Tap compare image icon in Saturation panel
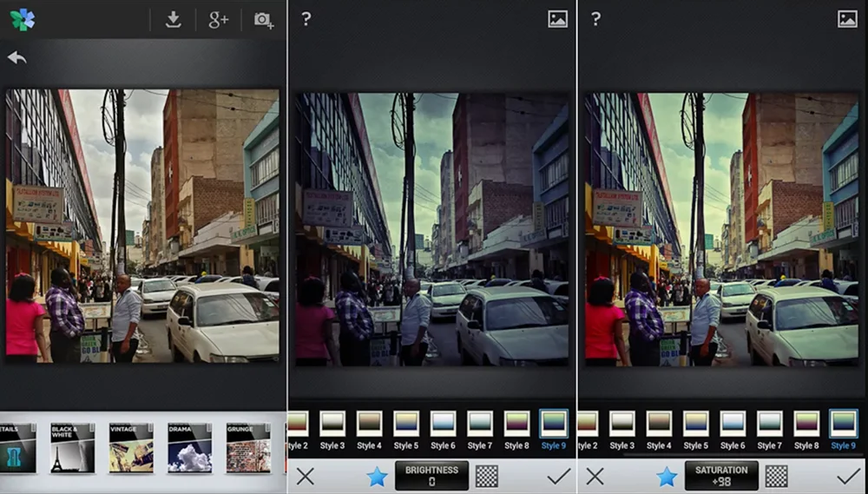The width and height of the screenshot is (868, 494). pyautogui.click(x=847, y=19)
